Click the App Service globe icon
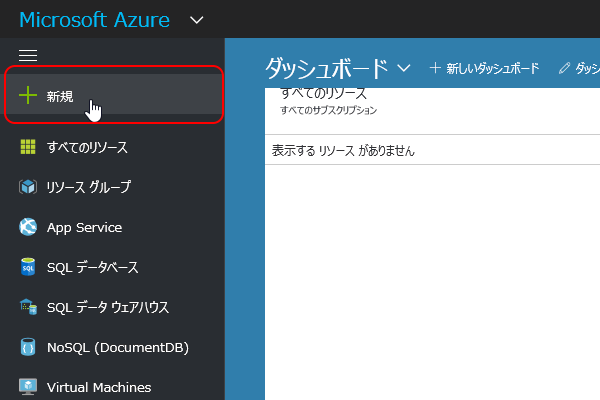 (x=28, y=227)
